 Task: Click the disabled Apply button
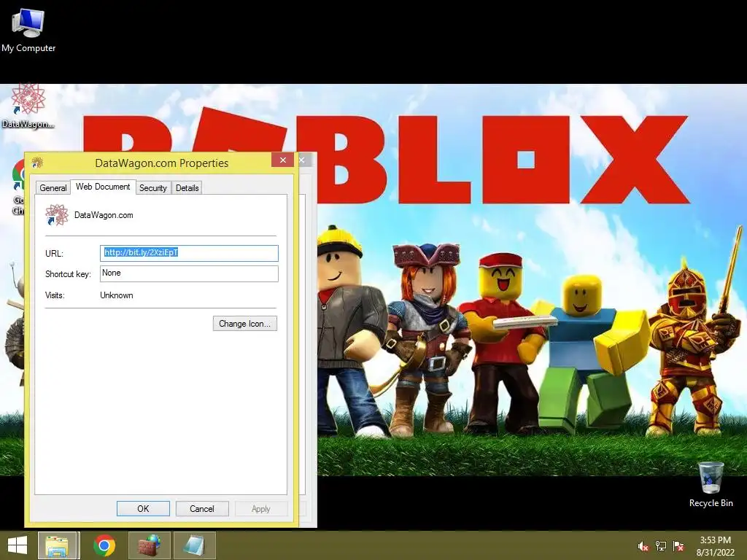[260, 508]
